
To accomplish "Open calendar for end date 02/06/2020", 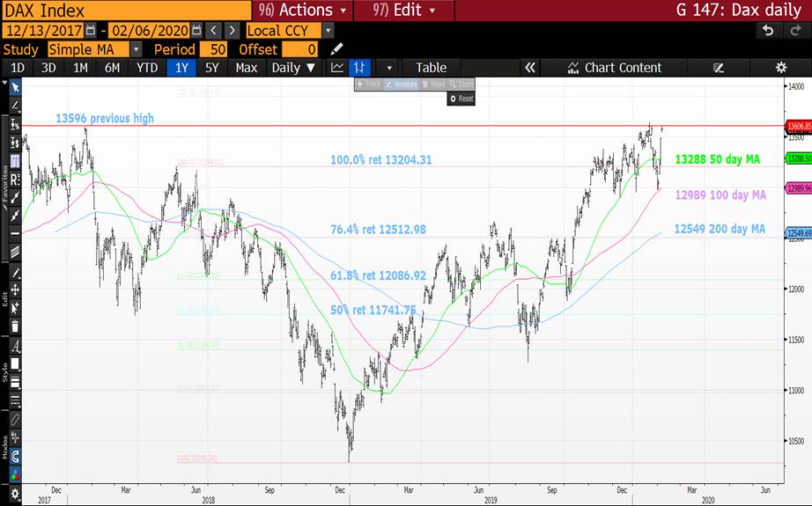I will (196, 31).
